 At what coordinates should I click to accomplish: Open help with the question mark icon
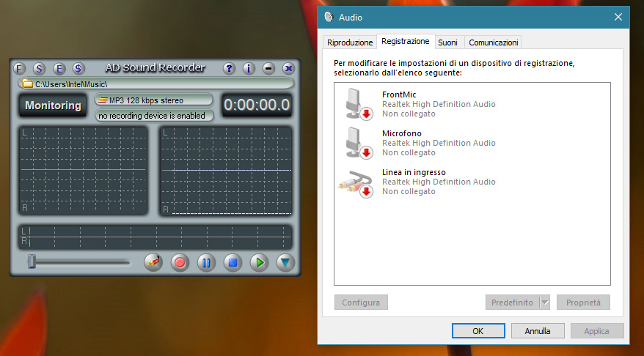click(x=229, y=68)
